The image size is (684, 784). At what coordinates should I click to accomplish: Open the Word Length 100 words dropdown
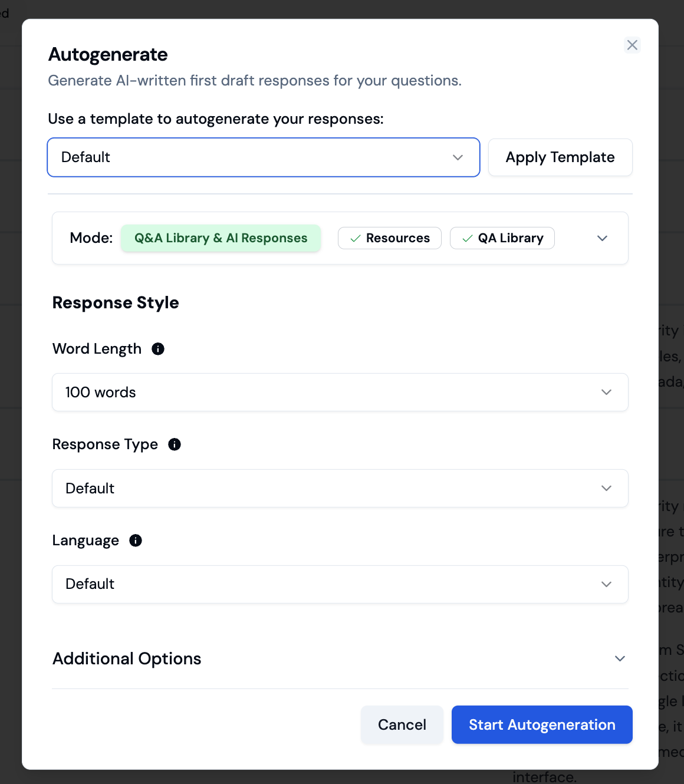click(x=340, y=392)
